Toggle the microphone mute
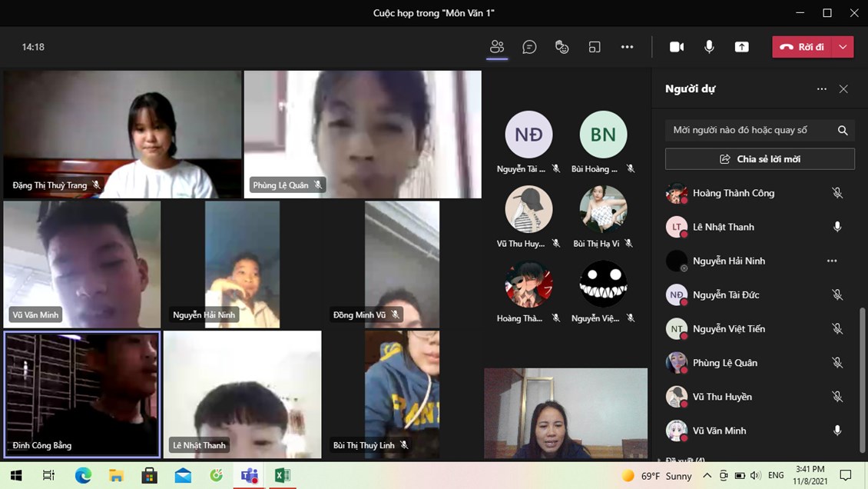 tap(709, 47)
